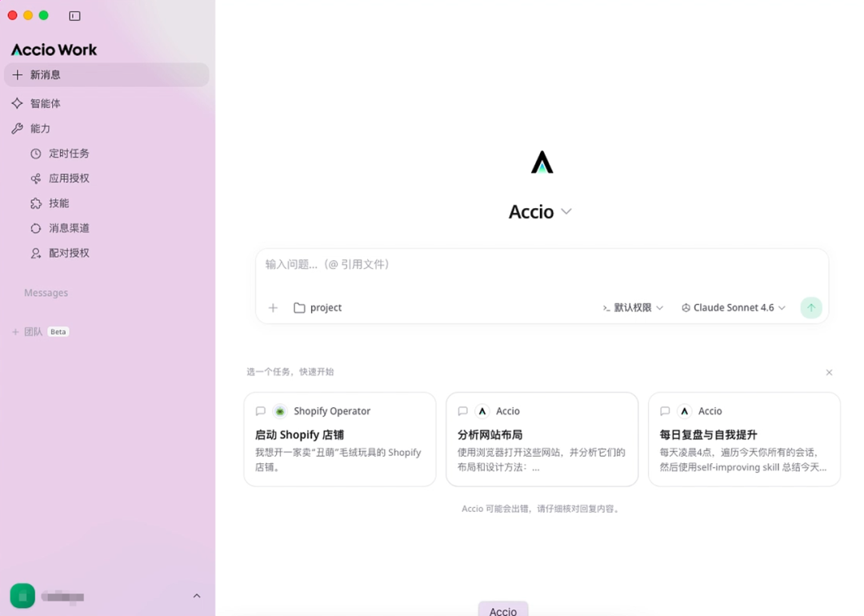Select the 配对授权 sidebar item
This screenshot has height=616, width=864.
(x=68, y=253)
